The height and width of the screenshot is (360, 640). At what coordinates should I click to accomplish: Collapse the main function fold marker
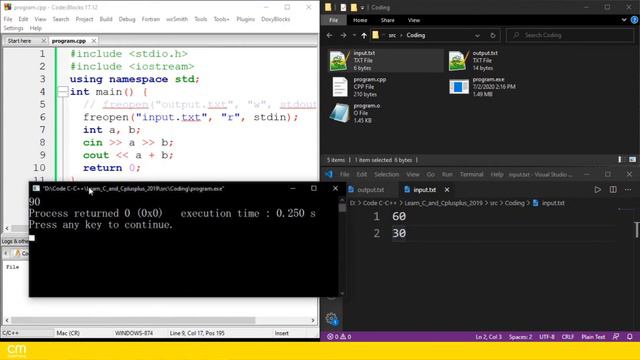(62, 92)
